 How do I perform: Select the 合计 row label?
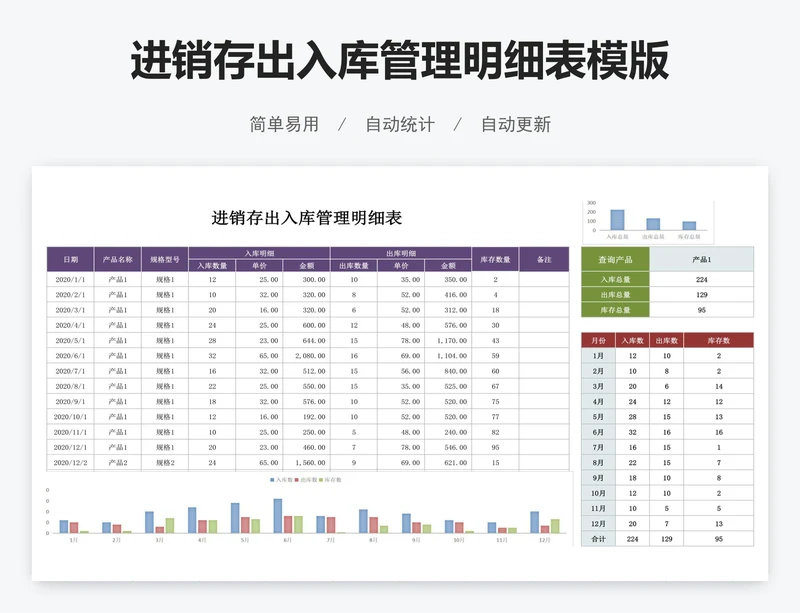(598, 538)
